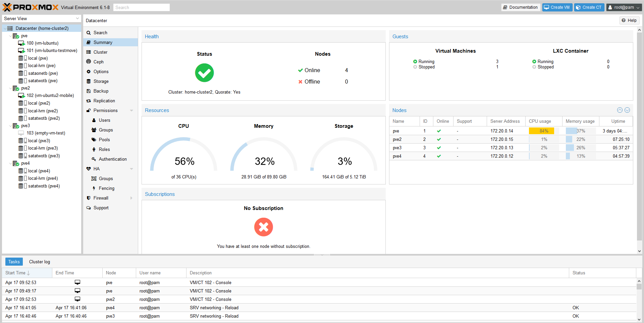Select VM 103 (empty-vm-test) in the tree
The width and height of the screenshot is (644, 323).
46,133
